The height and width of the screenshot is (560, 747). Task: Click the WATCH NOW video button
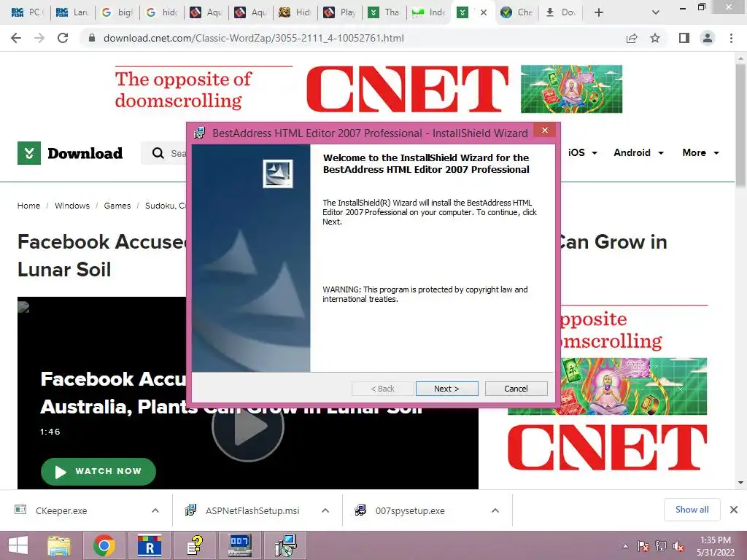98,472
